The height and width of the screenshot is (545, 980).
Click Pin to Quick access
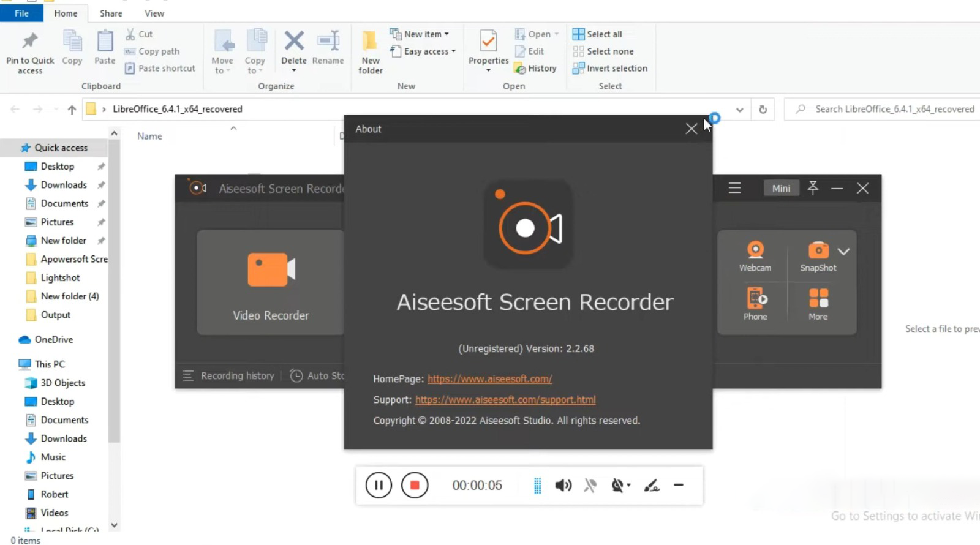[30, 53]
